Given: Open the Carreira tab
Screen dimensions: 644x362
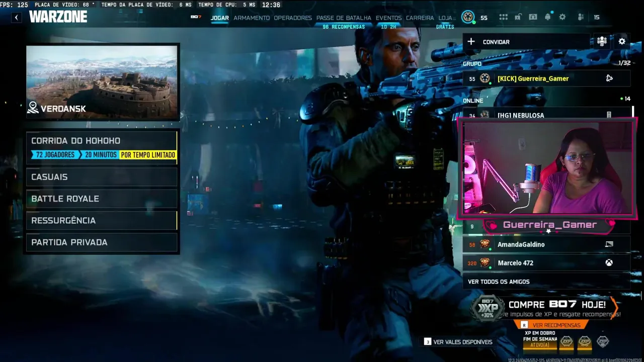Looking at the screenshot, I should pyautogui.click(x=420, y=18).
